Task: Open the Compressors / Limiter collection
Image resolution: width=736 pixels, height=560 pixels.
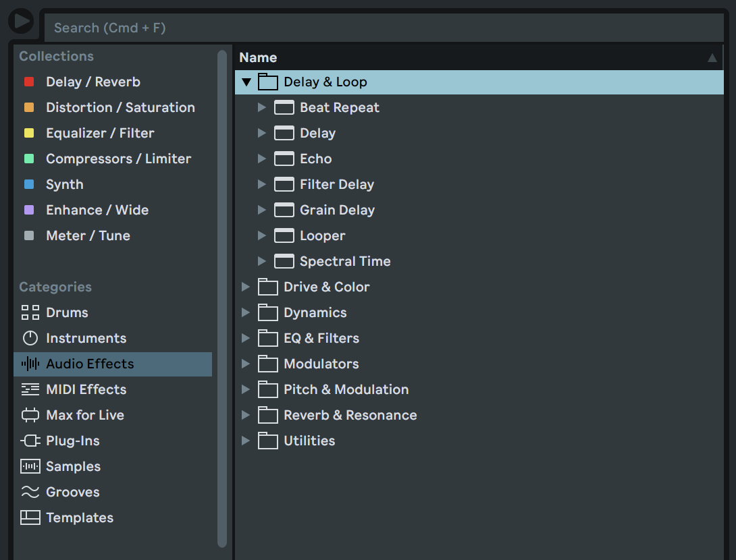Action: 118,159
